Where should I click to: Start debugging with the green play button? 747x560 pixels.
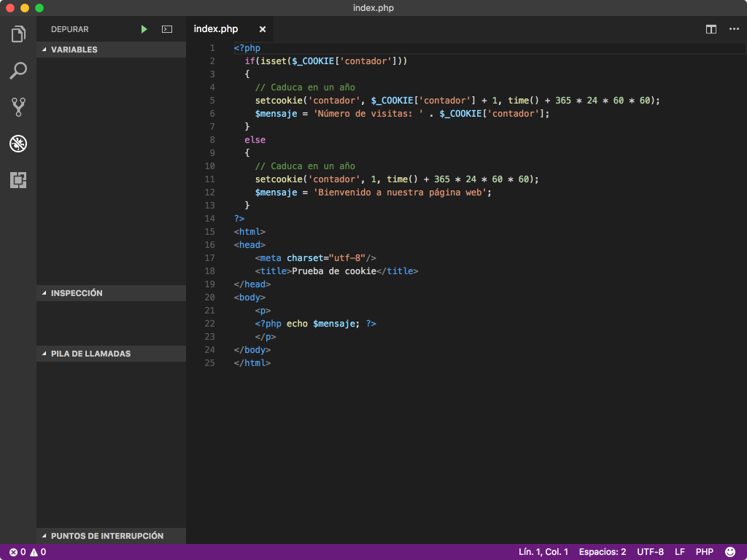coord(144,28)
